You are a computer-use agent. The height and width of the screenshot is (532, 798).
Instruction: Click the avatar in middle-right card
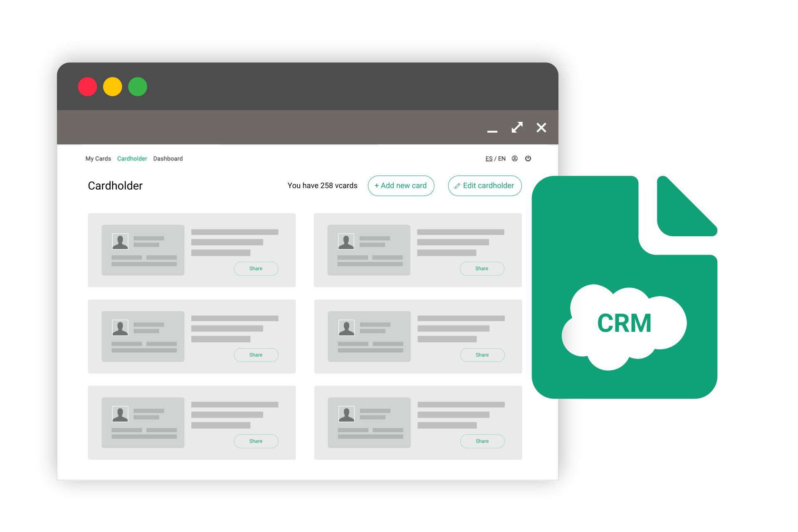click(346, 327)
